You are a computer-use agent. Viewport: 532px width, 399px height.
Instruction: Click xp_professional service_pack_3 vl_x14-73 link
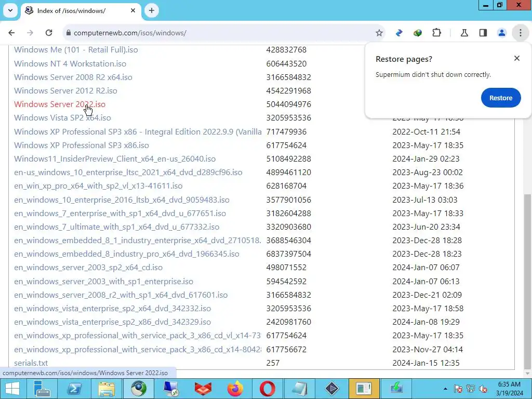(137, 336)
